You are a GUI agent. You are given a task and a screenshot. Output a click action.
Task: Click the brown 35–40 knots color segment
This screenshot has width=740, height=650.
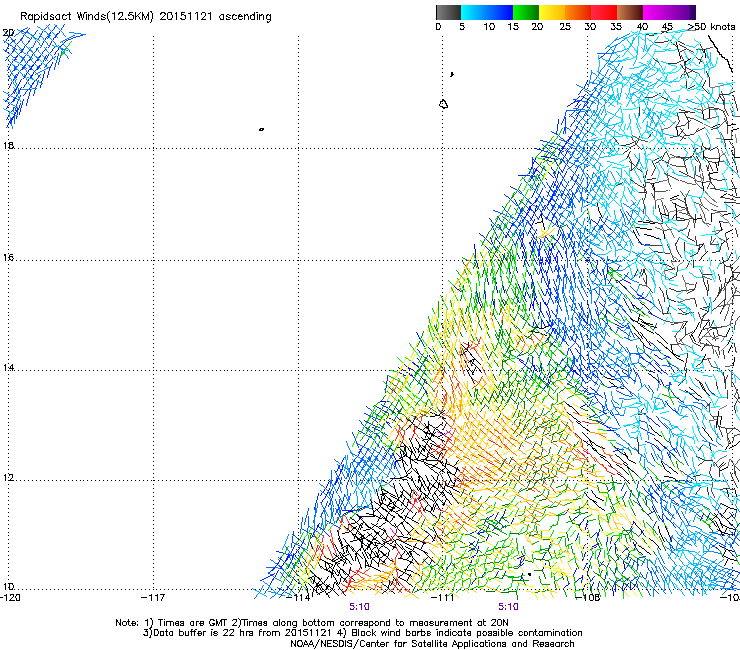630,12
